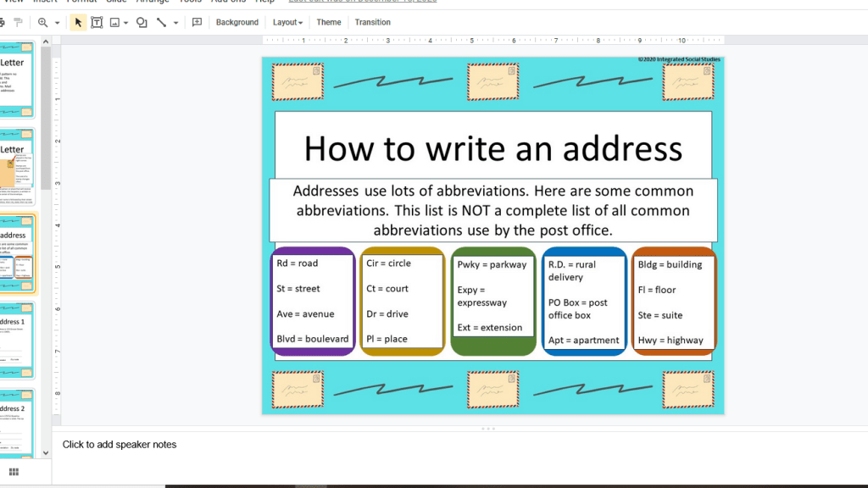868x488 pixels.
Task: Select the Line tool
Action: 161,22
